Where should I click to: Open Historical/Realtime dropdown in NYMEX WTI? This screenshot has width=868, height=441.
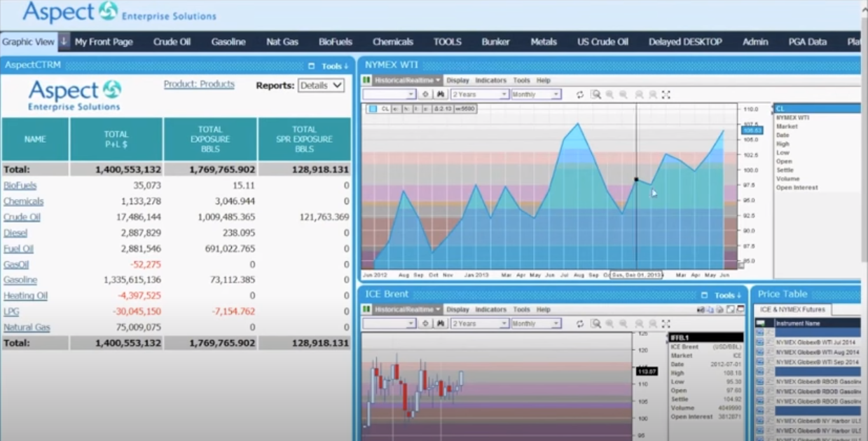pos(407,81)
